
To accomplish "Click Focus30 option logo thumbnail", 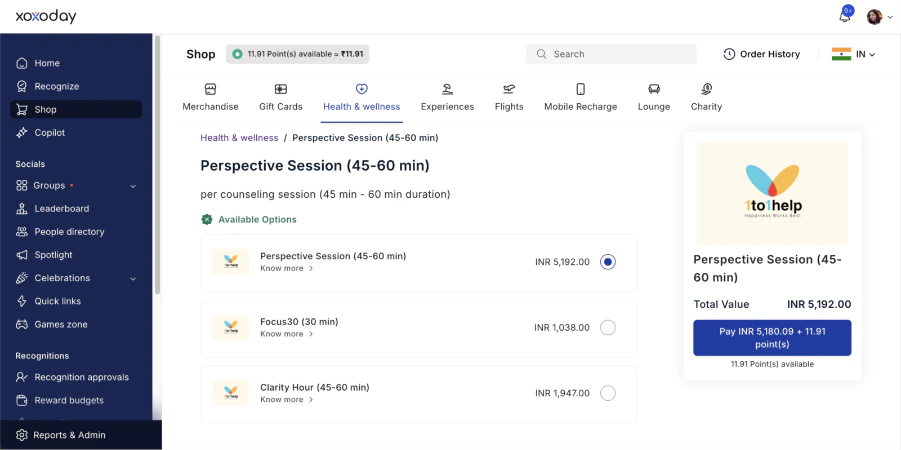I will 230,328.
